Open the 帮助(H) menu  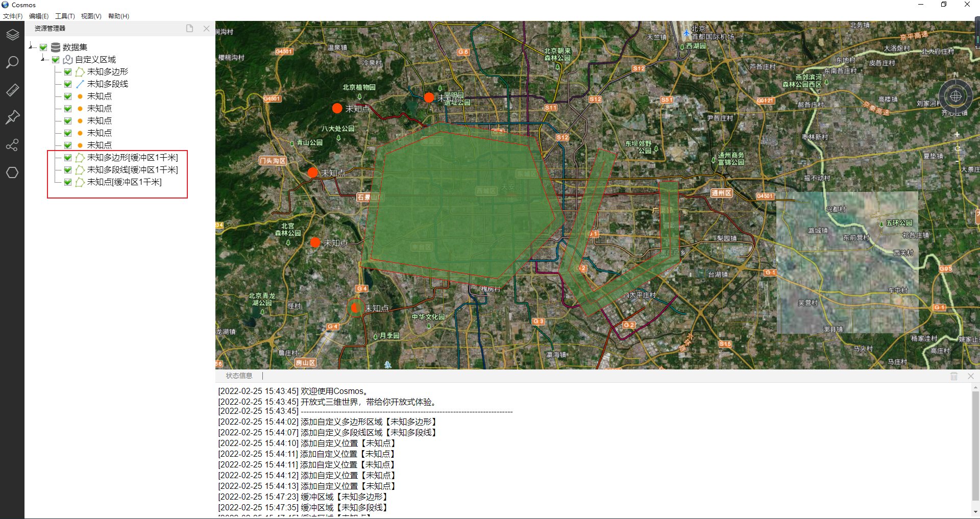tap(118, 16)
